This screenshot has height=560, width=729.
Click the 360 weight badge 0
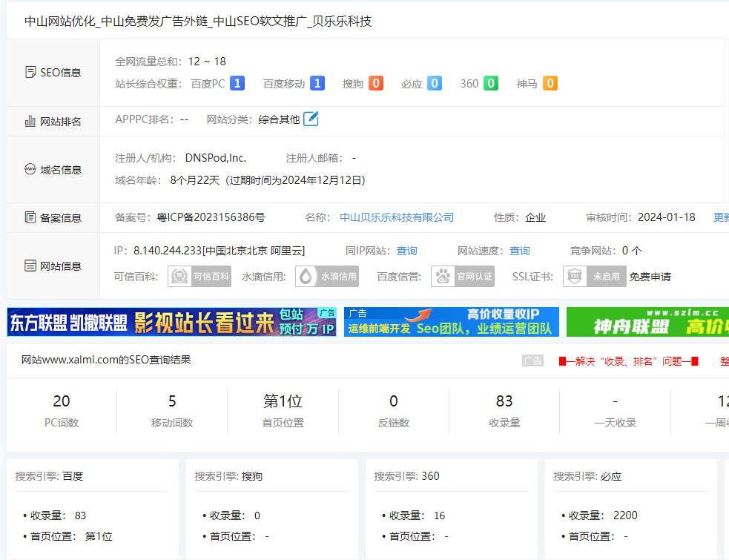490,83
